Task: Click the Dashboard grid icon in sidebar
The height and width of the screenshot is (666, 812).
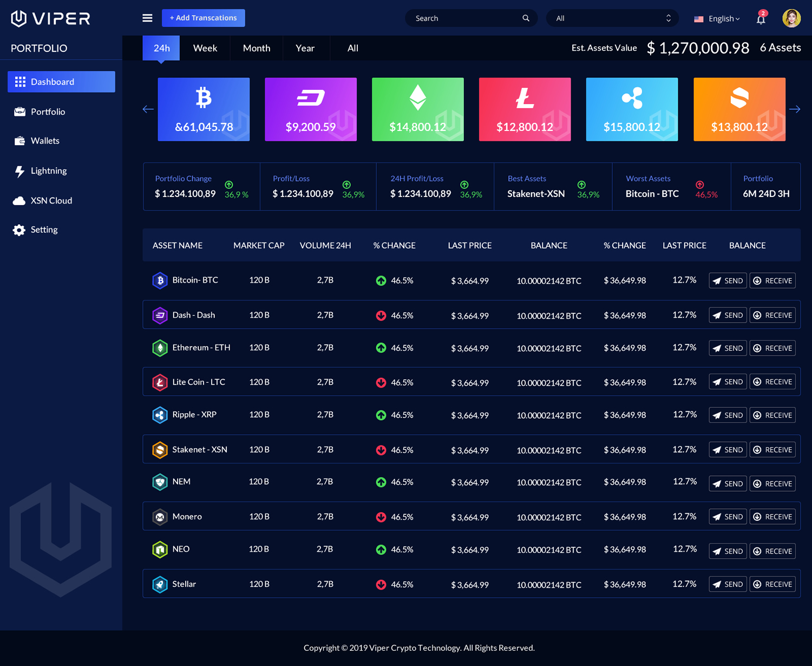Action: pos(20,82)
